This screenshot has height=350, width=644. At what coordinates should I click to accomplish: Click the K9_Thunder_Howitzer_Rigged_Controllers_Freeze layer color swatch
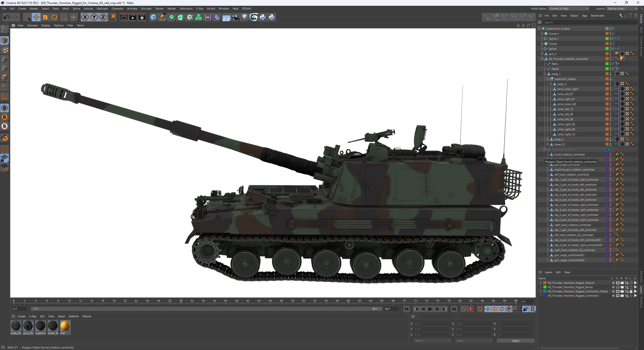point(545,291)
